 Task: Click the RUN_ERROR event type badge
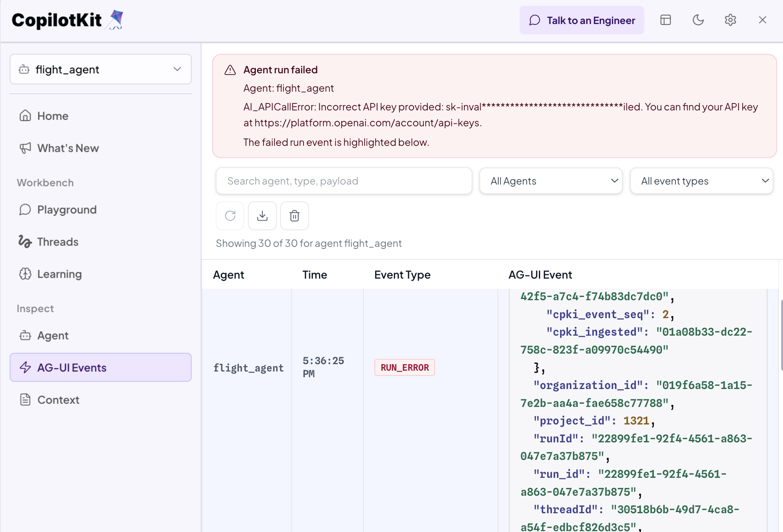[405, 367]
